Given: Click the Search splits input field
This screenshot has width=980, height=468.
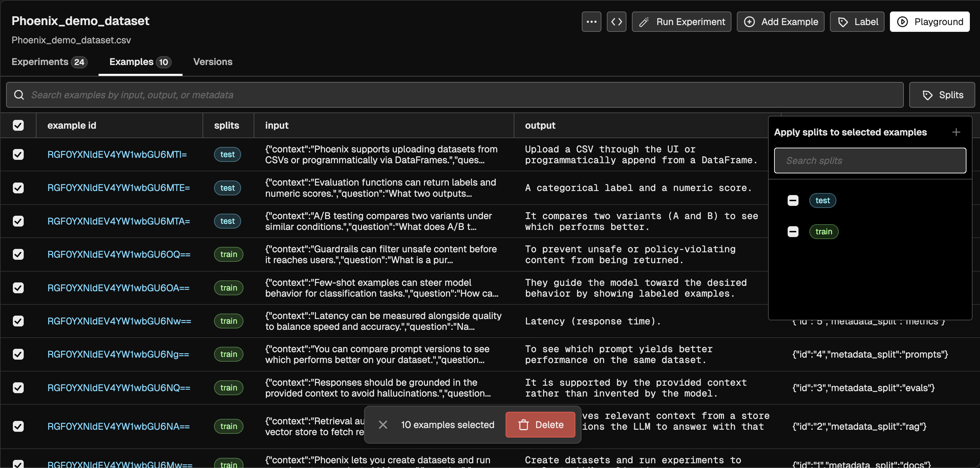Looking at the screenshot, I should click(x=870, y=161).
